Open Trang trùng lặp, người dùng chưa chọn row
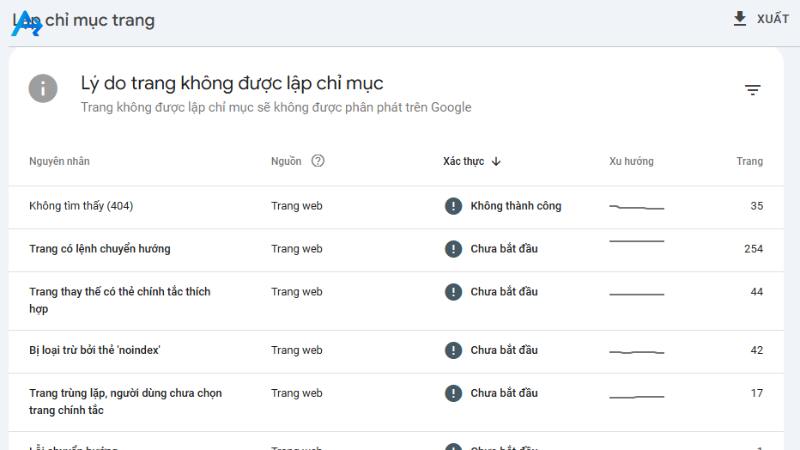The height and width of the screenshot is (450, 800). point(396,402)
